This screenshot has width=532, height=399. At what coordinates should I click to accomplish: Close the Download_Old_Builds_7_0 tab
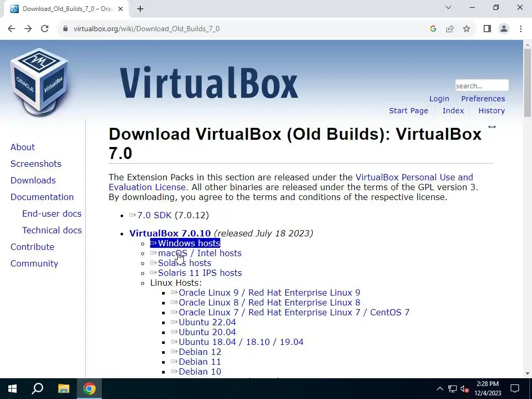[121, 9]
